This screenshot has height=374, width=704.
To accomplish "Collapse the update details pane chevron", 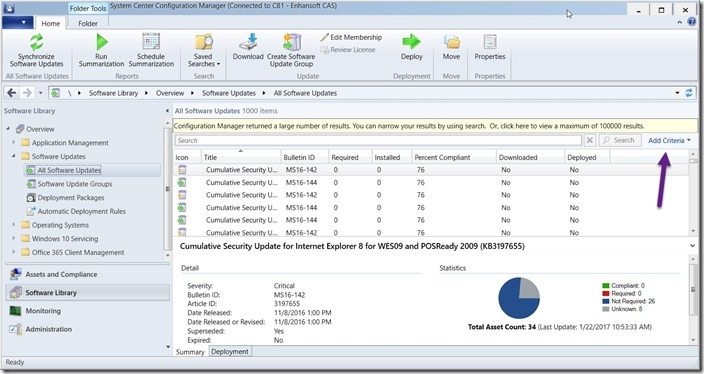I will (x=692, y=246).
